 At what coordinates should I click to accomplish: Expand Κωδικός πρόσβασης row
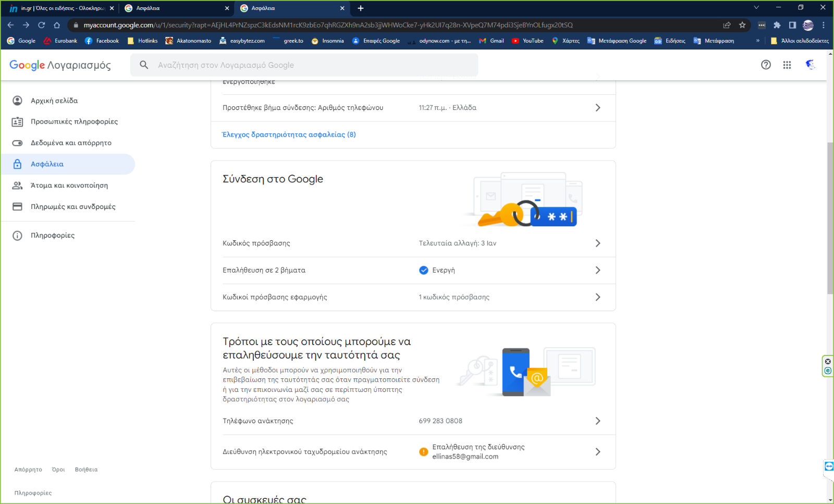click(413, 243)
